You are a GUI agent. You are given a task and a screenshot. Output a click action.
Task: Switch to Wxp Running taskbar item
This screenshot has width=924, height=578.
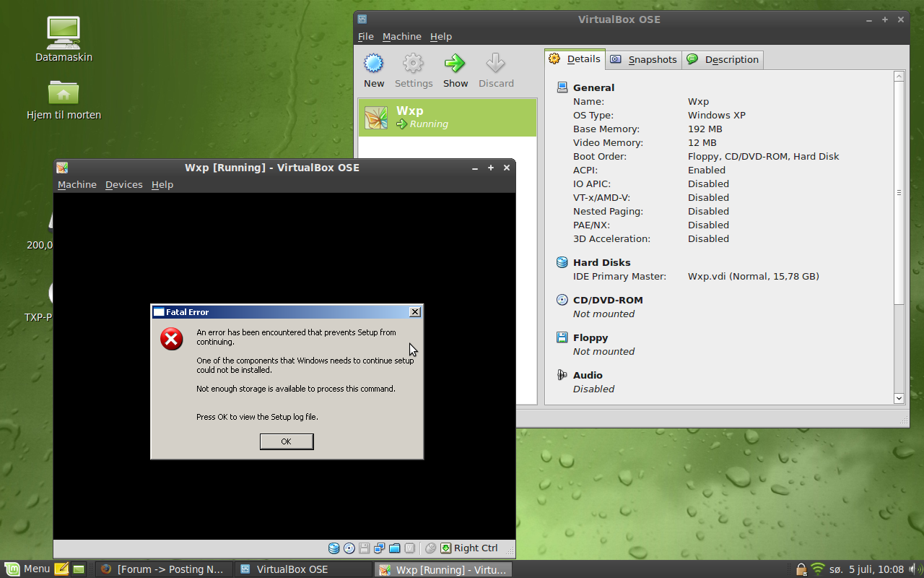tap(443, 569)
